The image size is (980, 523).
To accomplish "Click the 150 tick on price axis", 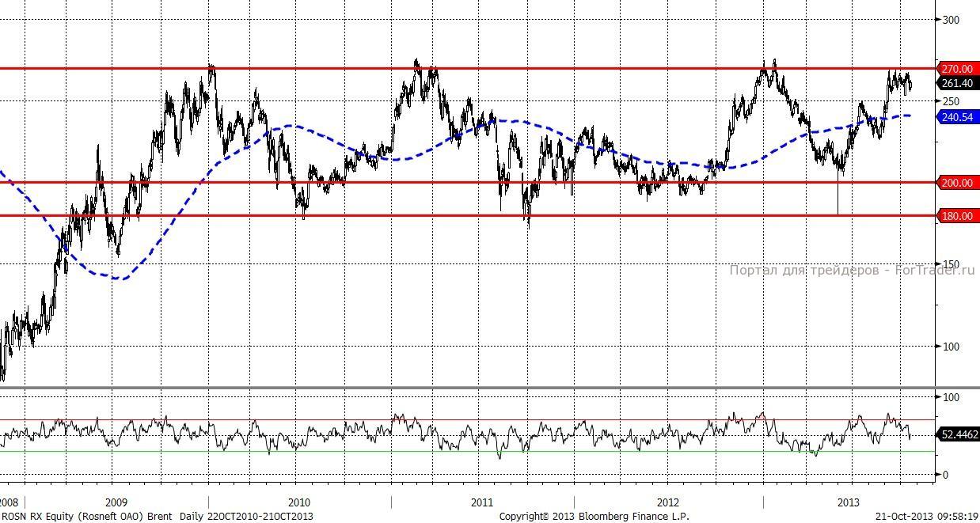I will coord(950,264).
